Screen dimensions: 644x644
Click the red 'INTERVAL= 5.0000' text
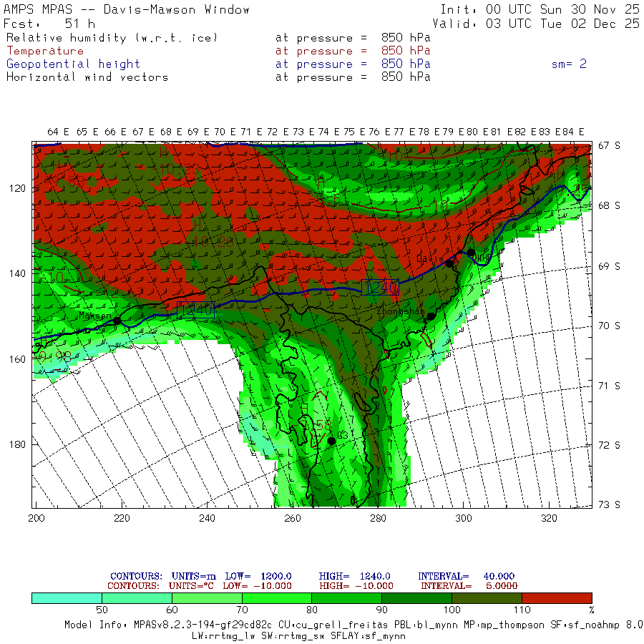pos(469,586)
